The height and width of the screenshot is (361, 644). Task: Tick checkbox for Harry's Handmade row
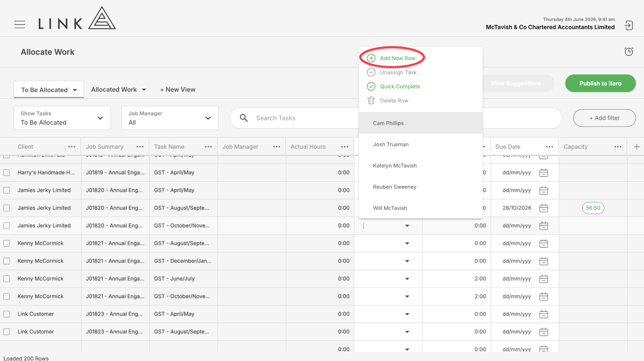pos(7,173)
